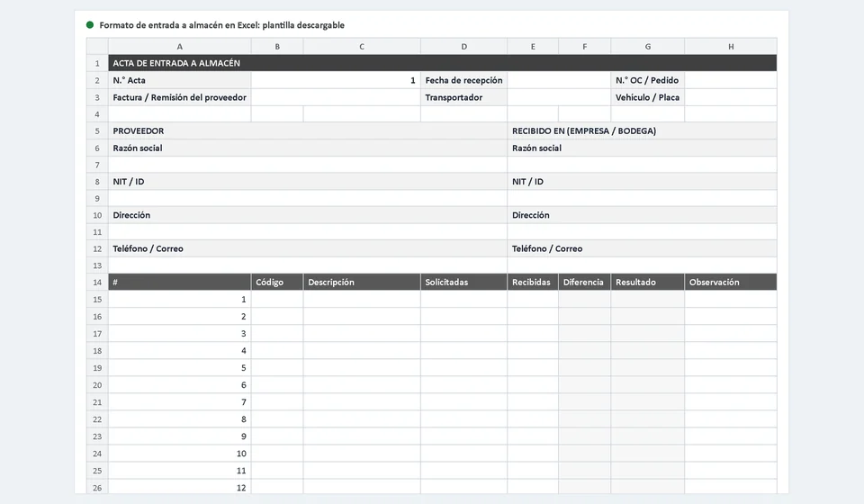Click the 'Fecha de recepción' cell
The height and width of the screenshot is (504, 864).
pos(464,80)
